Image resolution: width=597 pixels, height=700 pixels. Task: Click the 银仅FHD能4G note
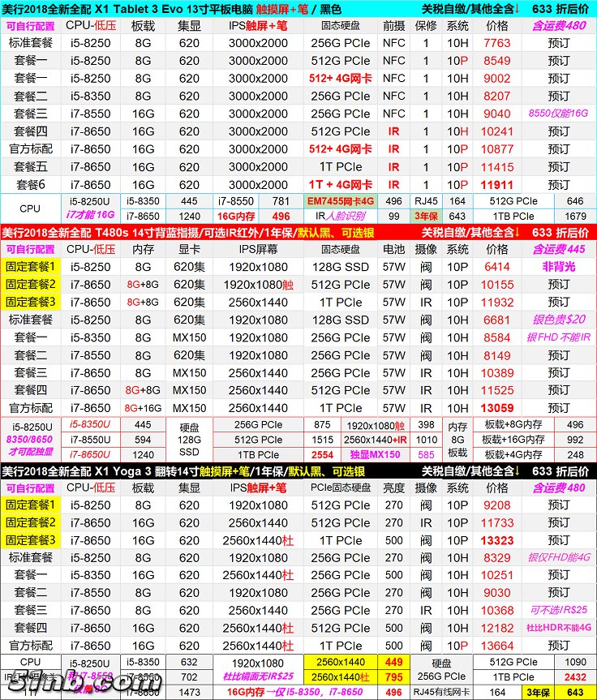pyautogui.click(x=558, y=558)
